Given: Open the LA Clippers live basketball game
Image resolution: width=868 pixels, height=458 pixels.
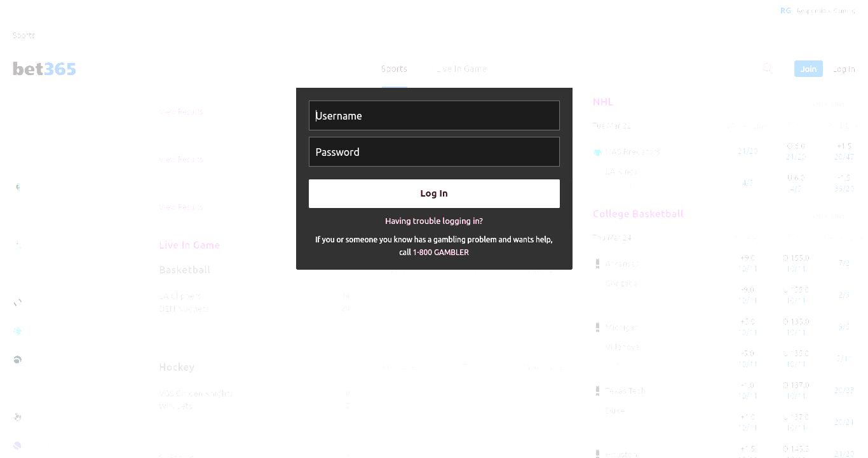Looking at the screenshot, I should pos(180,296).
